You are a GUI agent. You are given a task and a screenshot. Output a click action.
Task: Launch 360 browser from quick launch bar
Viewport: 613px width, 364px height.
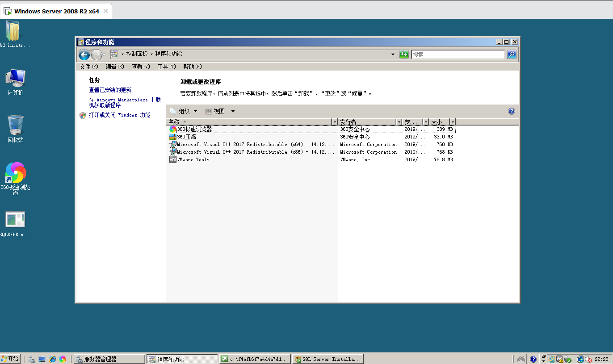click(x=63, y=359)
